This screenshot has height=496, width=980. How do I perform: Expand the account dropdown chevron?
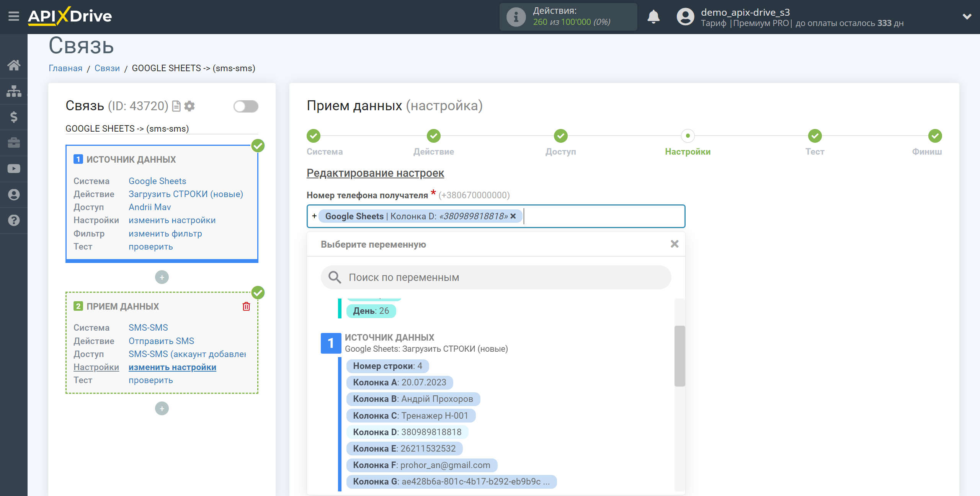(x=967, y=16)
